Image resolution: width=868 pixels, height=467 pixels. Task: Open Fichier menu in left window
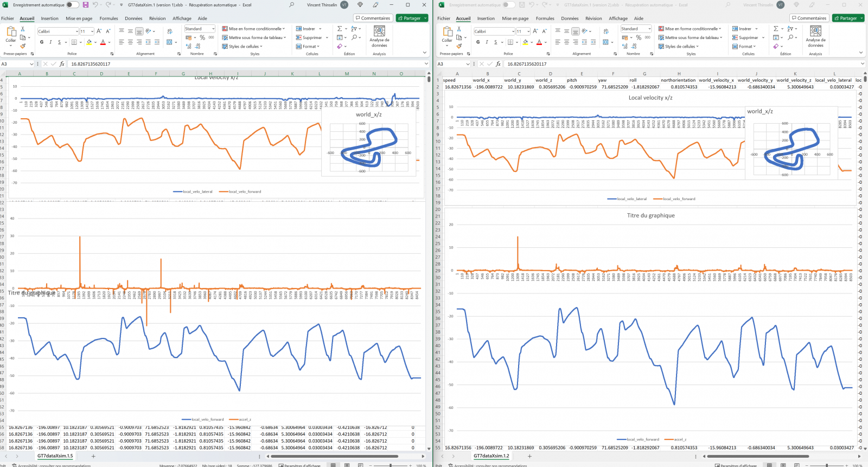(8, 18)
